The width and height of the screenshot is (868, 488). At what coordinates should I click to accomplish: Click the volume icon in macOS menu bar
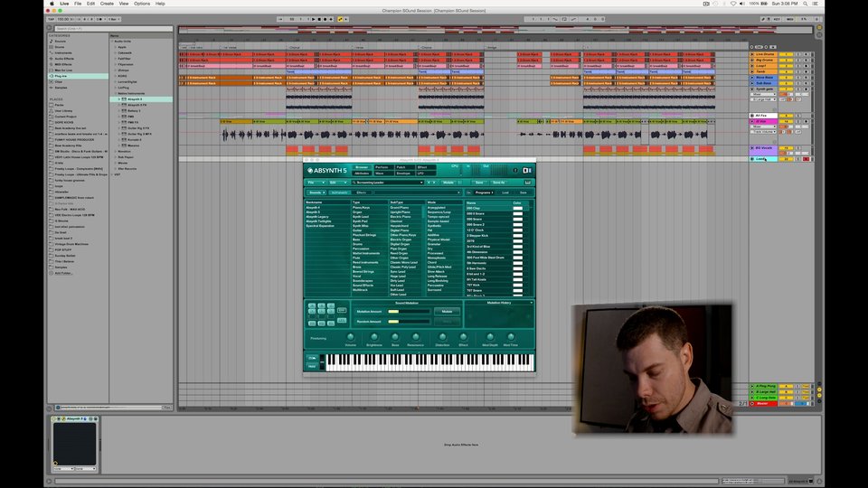pyautogui.click(x=741, y=4)
